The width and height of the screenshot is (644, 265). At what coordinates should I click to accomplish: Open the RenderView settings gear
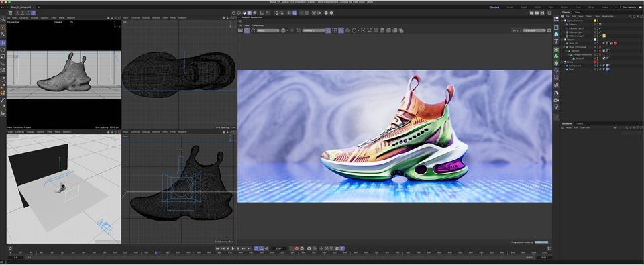tap(549, 30)
